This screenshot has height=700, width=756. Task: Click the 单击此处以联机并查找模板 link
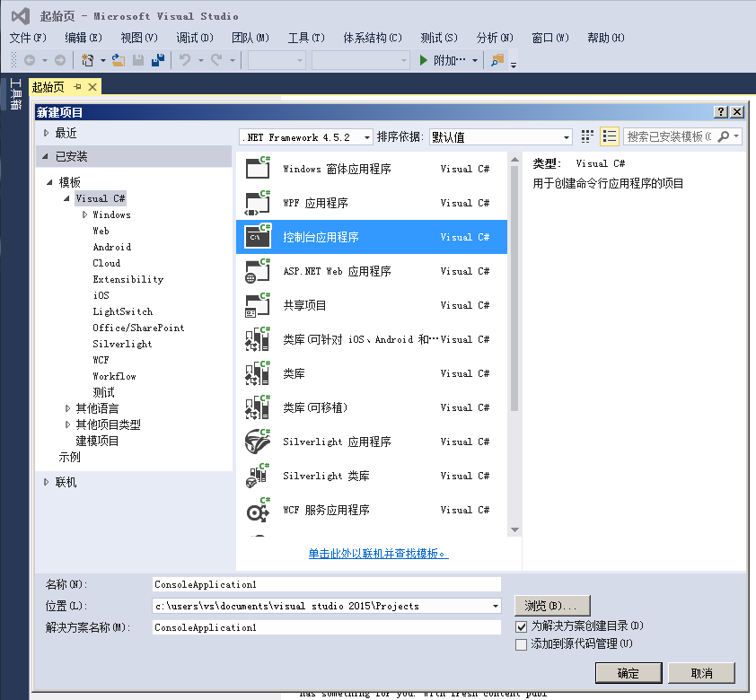coord(379,554)
